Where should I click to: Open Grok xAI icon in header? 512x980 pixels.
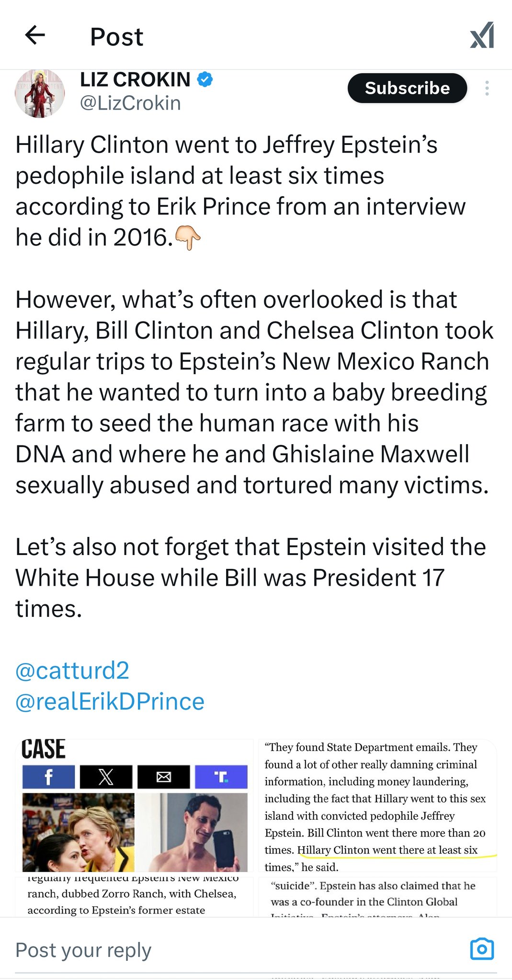(x=482, y=36)
